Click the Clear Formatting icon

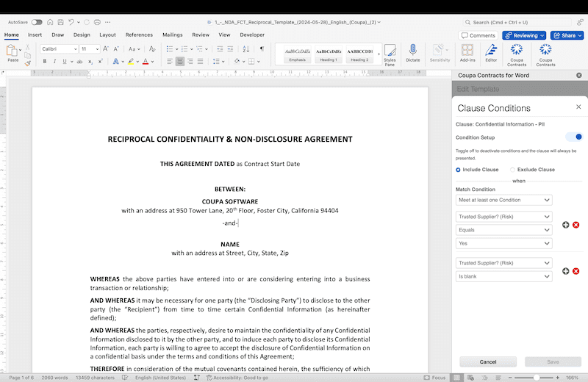[x=152, y=48]
